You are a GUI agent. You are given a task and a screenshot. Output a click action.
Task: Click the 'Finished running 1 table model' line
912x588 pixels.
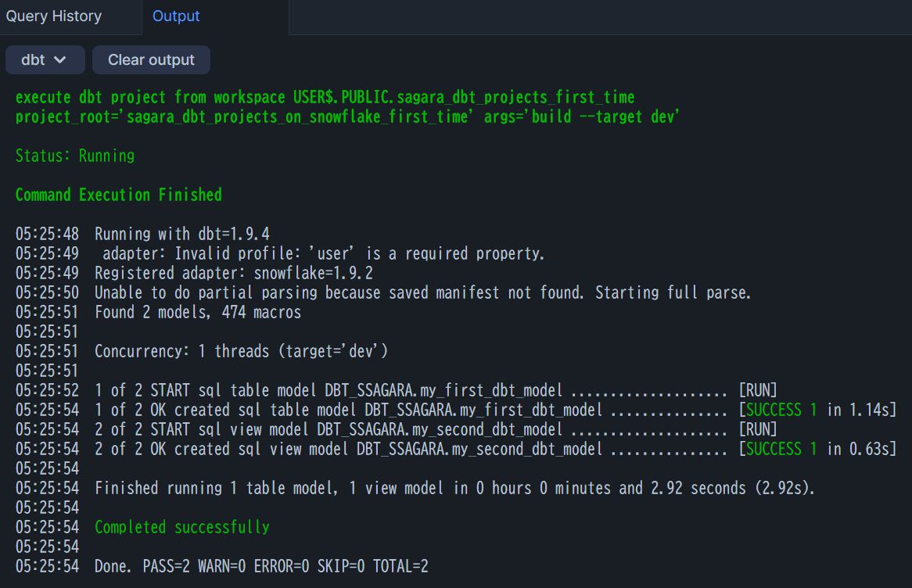click(x=455, y=488)
